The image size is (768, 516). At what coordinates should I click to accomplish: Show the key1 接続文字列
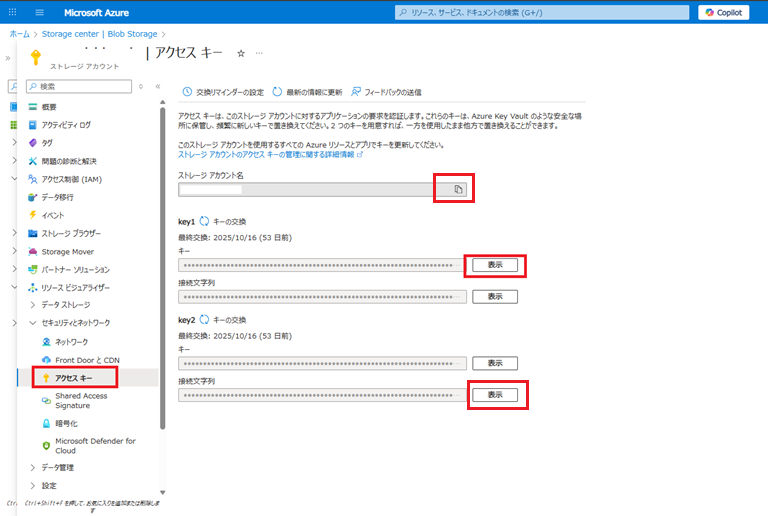pyautogui.click(x=495, y=297)
